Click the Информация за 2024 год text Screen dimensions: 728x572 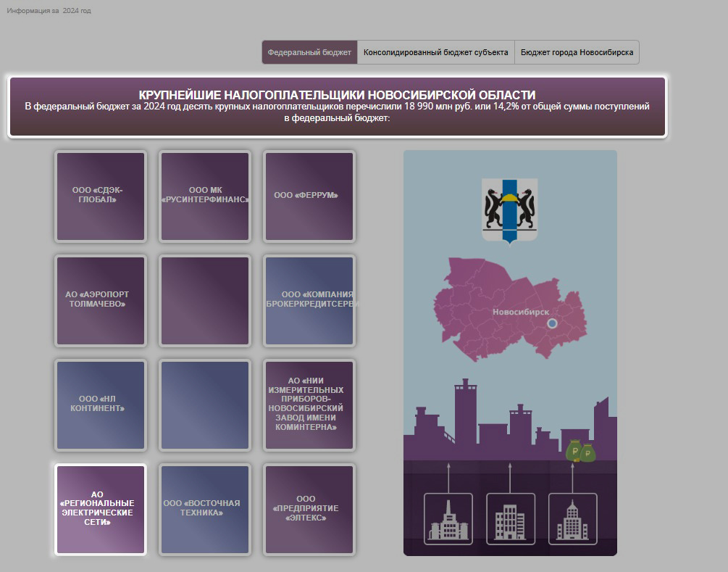49,11
